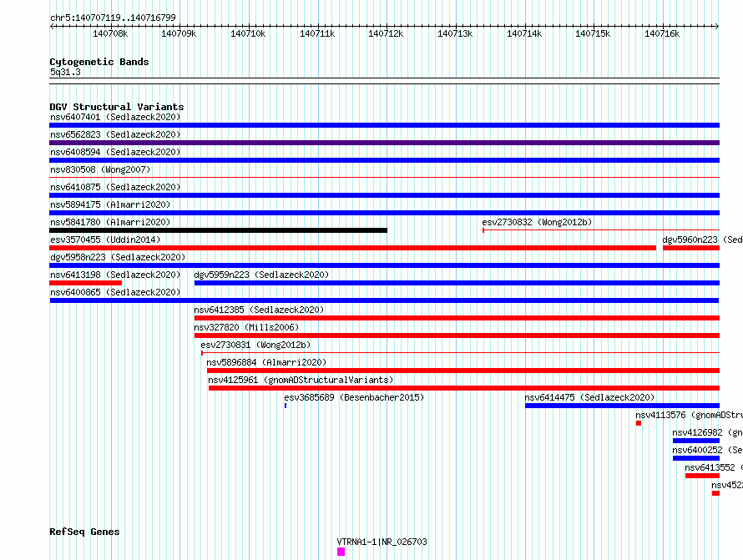
Task: Click the 140716k ruler position label
Action: coord(662,33)
